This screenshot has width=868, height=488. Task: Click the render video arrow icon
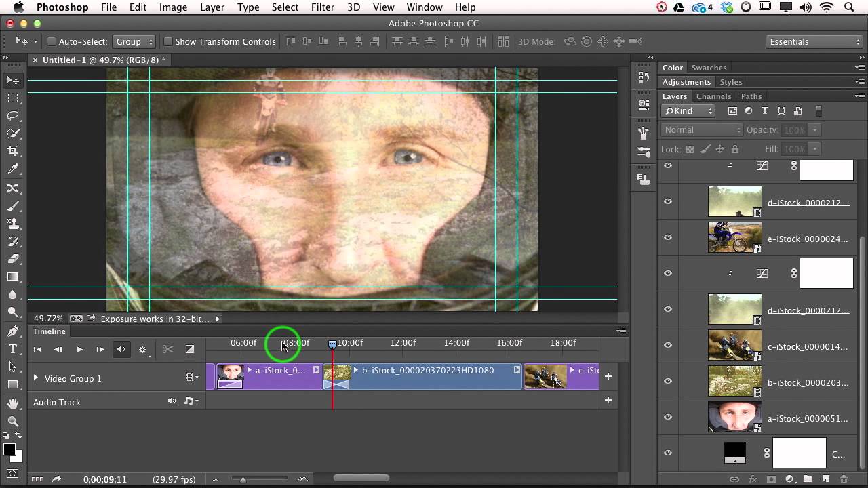(x=56, y=479)
